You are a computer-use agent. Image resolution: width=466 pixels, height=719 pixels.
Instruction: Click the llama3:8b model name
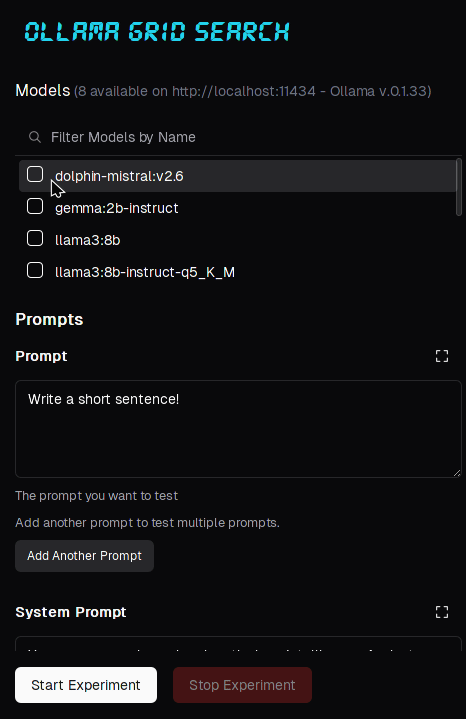[x=88, y=240]
